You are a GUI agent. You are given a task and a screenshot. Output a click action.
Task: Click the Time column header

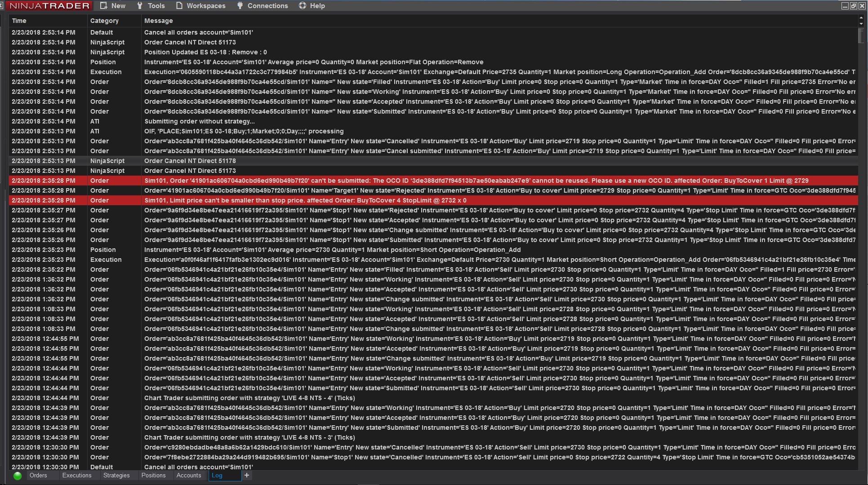click(x=19, y=21)
